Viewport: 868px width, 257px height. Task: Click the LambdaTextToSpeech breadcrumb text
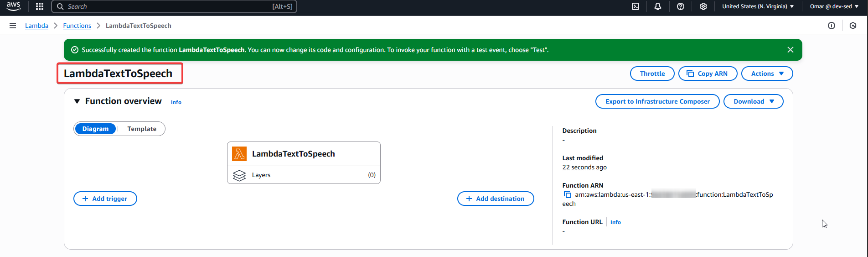[x=139, y=26]
